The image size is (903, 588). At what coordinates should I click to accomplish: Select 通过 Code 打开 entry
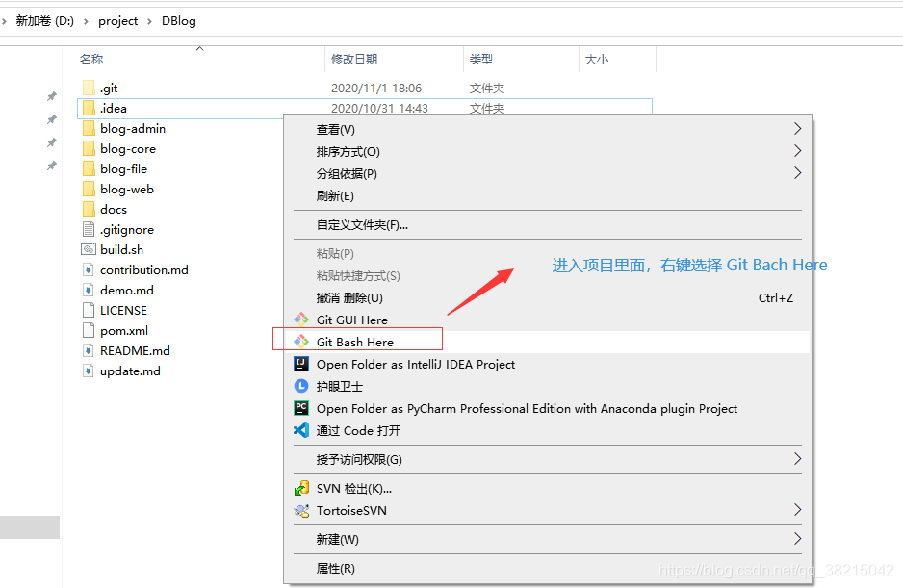click(x=547, y=431)
